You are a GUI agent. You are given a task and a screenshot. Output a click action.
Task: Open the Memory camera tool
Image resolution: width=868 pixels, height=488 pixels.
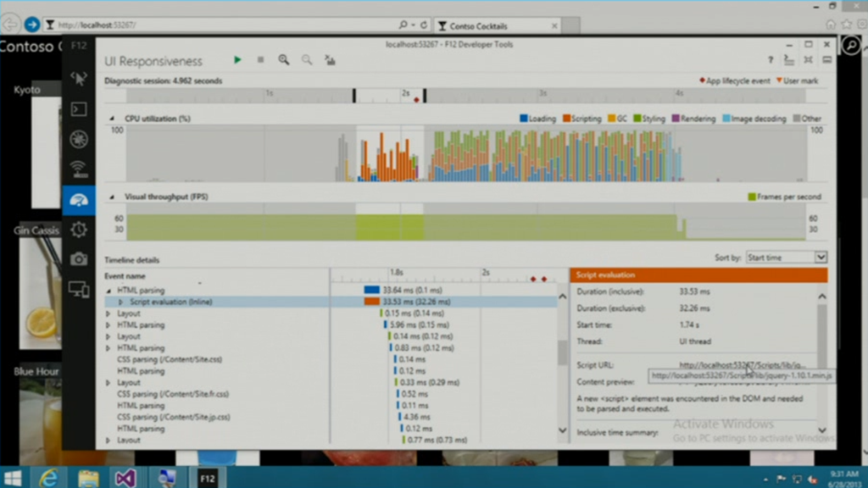tap(79, 259)
